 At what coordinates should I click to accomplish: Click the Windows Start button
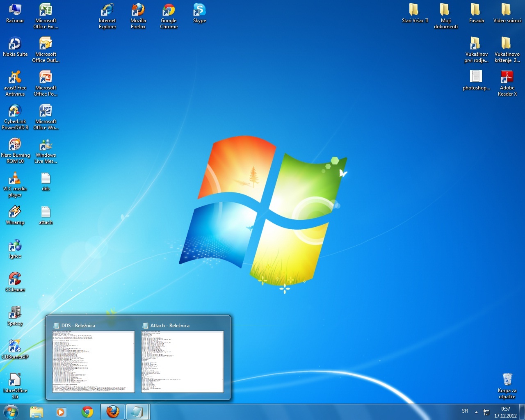coord(11,412)
